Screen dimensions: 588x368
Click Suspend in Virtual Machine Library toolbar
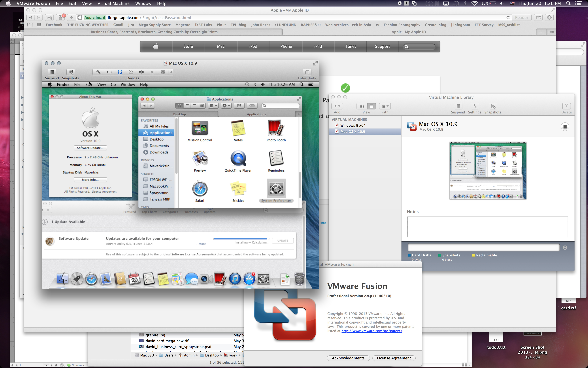(458, 106)
